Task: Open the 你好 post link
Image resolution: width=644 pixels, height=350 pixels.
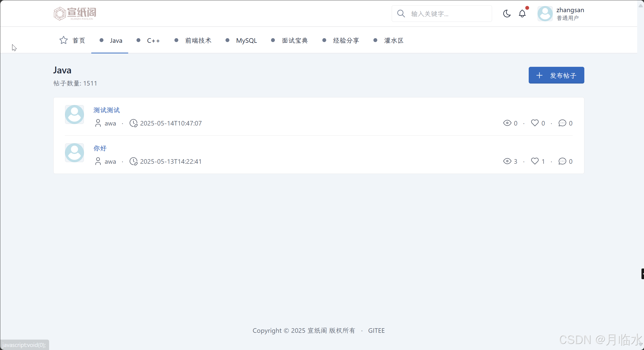Action: [100, 148]
